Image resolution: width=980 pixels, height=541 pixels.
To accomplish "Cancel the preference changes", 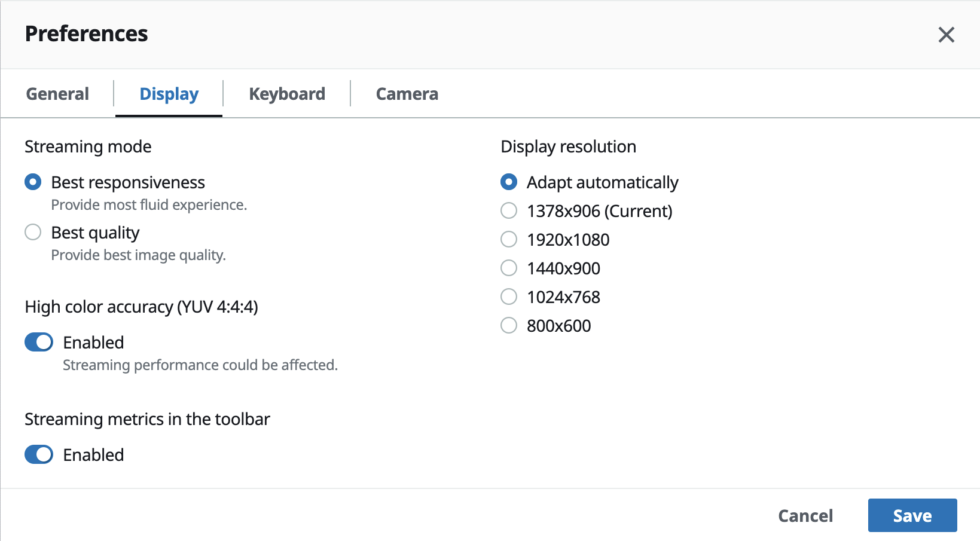I will [805, 515].
